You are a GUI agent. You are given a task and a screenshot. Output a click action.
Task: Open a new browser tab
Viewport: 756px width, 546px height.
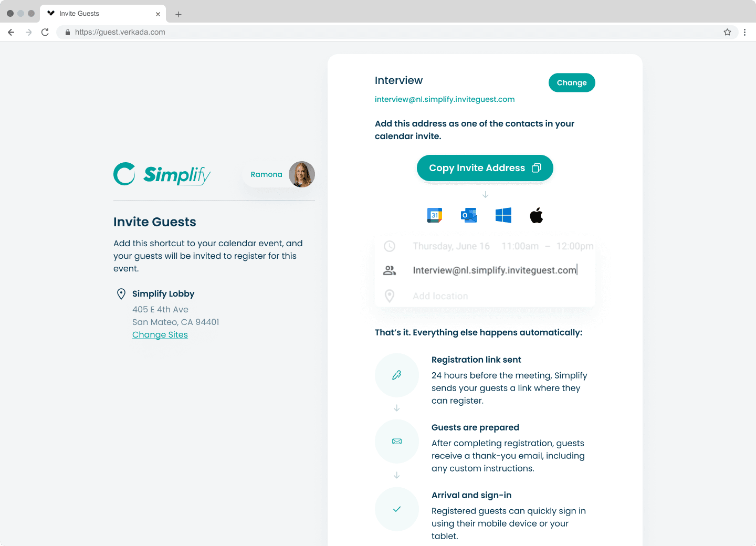tap(178, 14)
